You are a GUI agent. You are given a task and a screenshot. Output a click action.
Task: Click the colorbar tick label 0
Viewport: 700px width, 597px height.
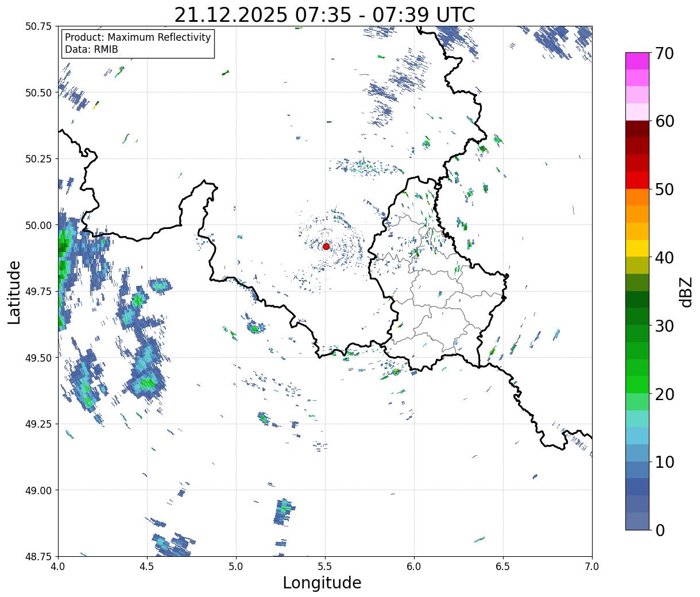(659, 530)
